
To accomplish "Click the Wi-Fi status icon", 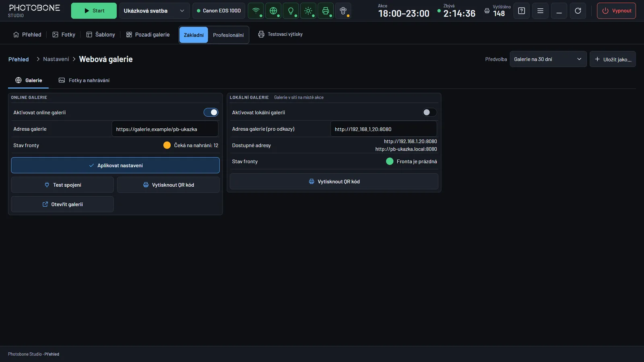I will click(x=256, y=11).
